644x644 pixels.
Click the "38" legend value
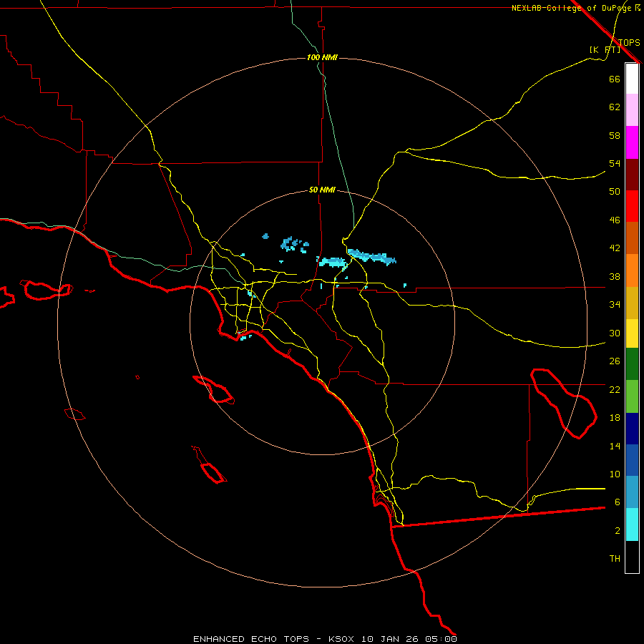pos(615,276)
